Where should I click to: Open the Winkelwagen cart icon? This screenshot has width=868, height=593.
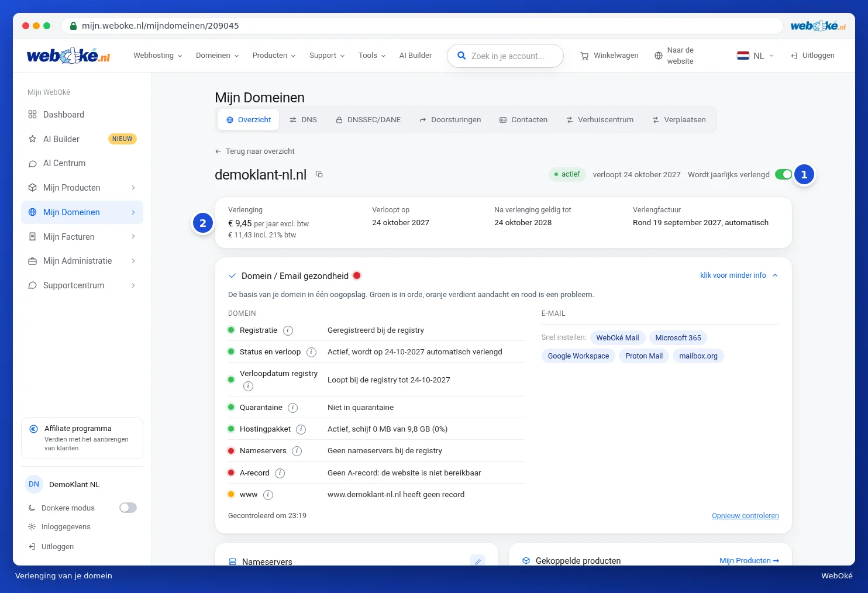point(584,56)
